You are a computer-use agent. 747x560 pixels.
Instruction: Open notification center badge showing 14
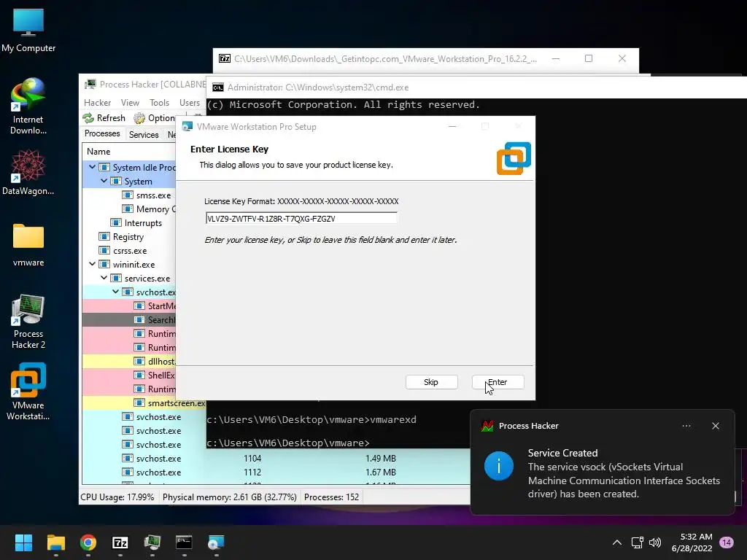tap(727, 542)
